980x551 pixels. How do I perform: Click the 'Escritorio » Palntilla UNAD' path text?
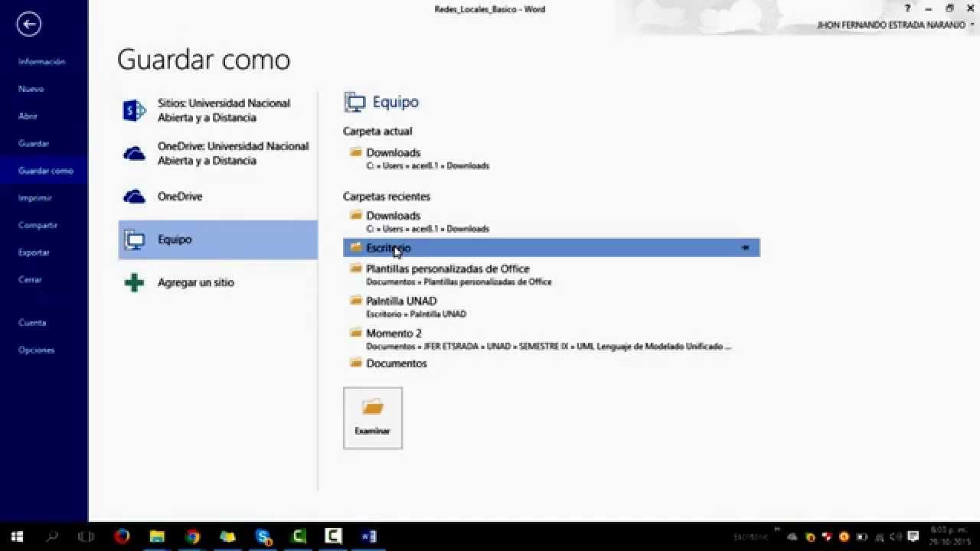tap(416, 315)
